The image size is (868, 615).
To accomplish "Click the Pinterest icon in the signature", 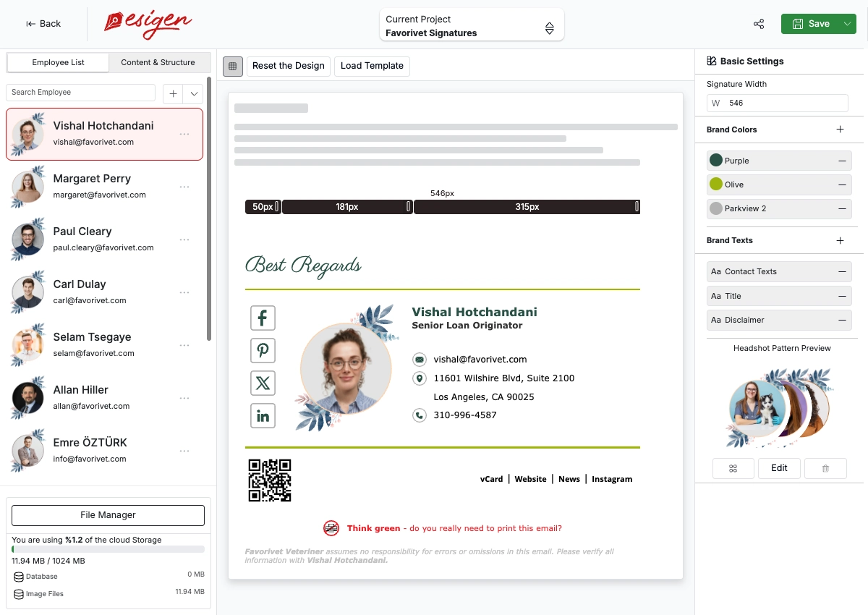I will coord(263,350).
